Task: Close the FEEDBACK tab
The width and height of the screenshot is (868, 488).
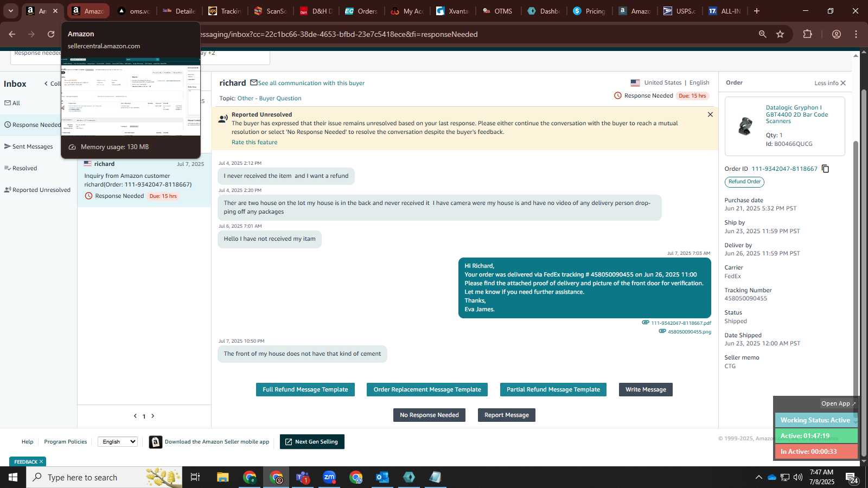Action: [x=41, y=461]
